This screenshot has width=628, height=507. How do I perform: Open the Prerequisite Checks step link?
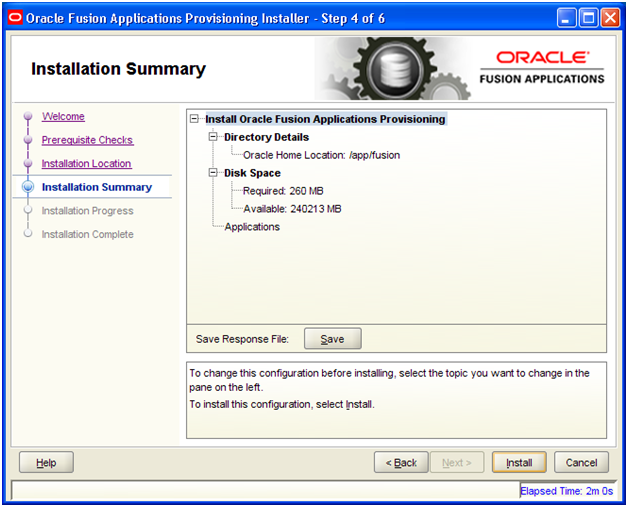[88, 140]
